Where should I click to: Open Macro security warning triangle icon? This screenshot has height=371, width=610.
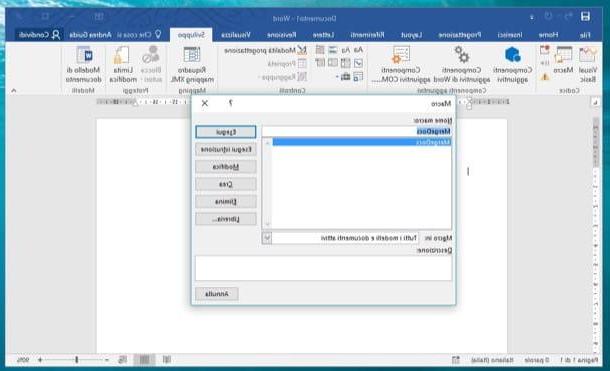coord(545,77)
